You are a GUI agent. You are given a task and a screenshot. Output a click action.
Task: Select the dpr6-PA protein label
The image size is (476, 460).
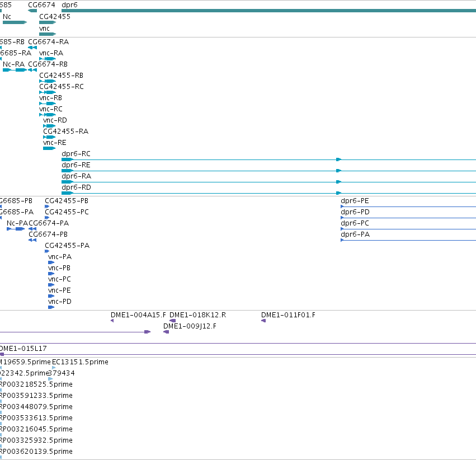pyautogui.click(x=355, y=234)
